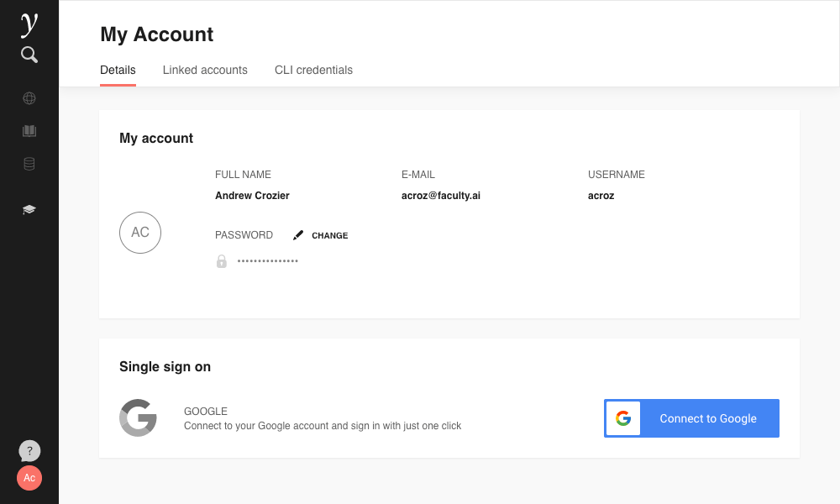Open the book icon in sidebar

point(29,131)
